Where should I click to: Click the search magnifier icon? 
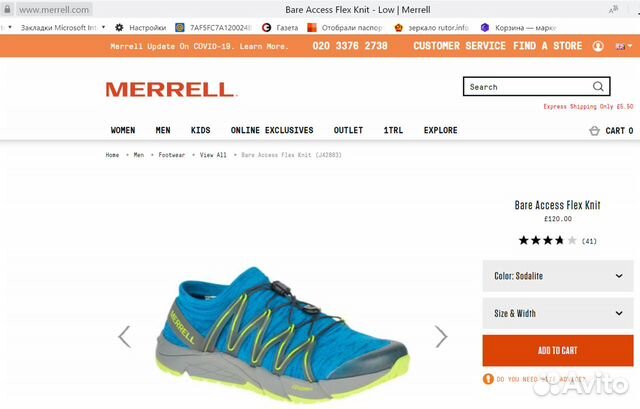[x=598, y=87]
